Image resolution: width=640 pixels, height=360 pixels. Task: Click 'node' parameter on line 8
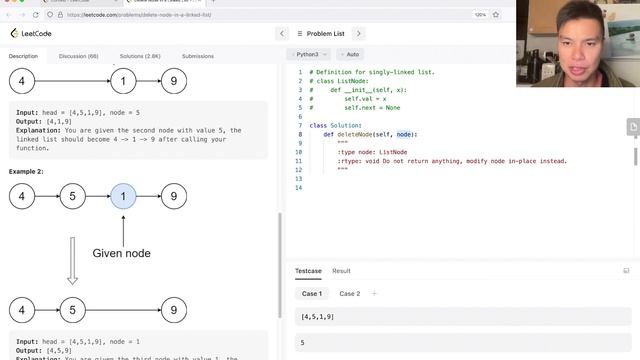coord(404,134)
